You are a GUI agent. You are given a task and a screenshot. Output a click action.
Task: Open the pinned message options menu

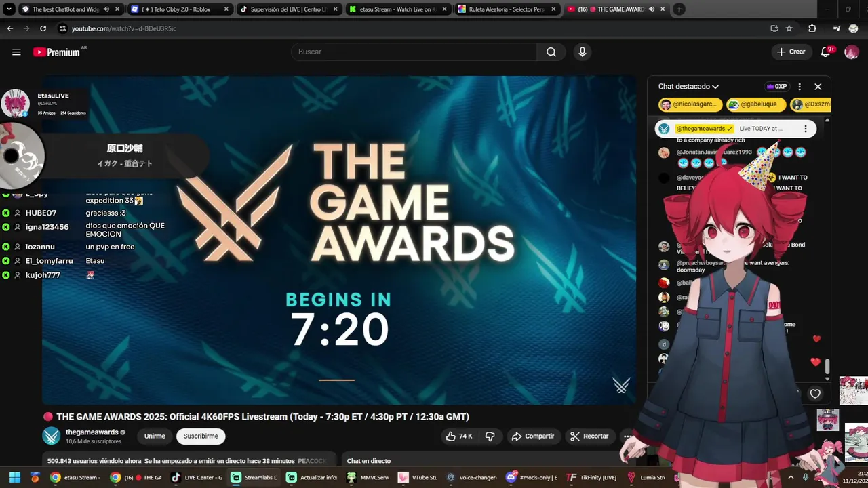point(806,129)
